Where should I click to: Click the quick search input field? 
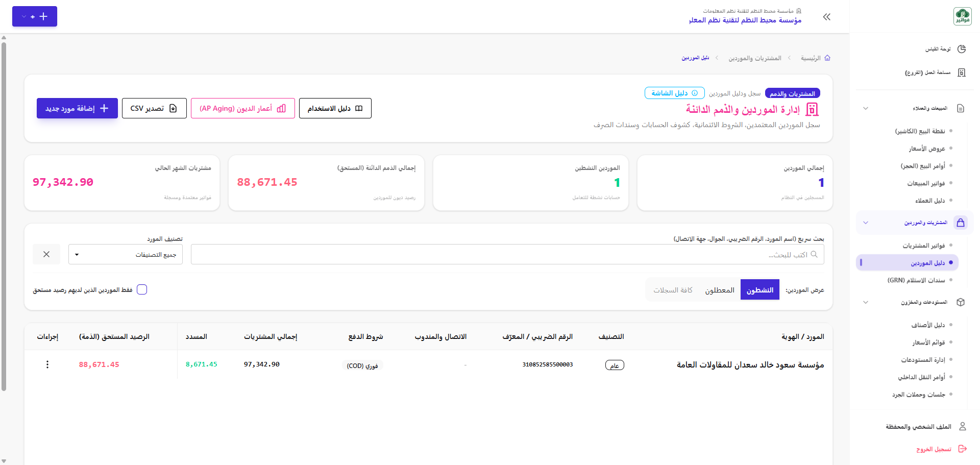tap(507, 254)
